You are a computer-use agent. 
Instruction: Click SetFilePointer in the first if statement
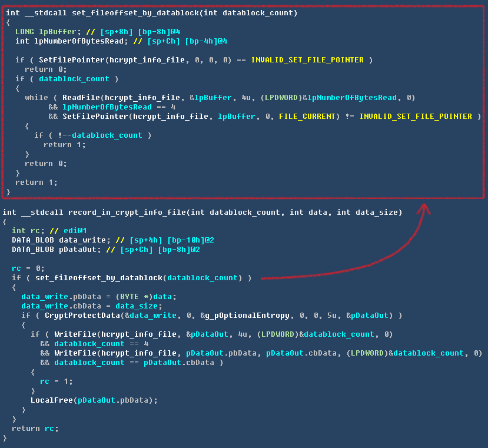[72, 60]
